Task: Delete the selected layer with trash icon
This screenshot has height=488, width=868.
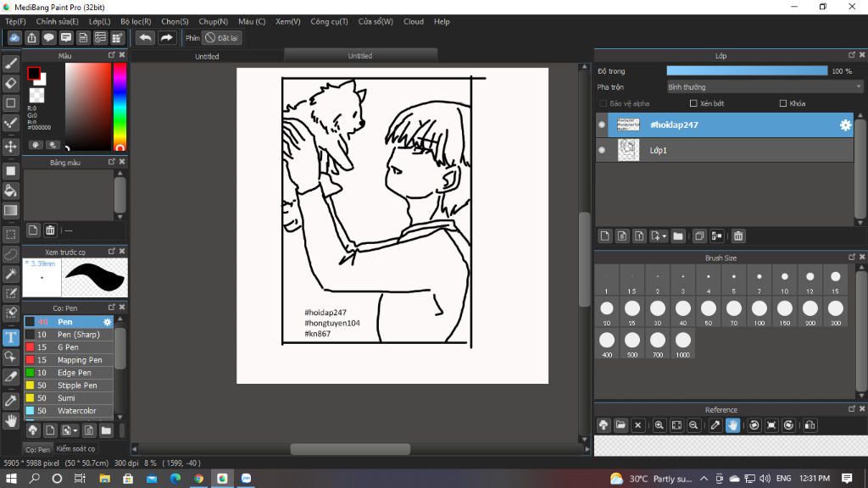Action: pyautogui.click(x=738, y=236)
